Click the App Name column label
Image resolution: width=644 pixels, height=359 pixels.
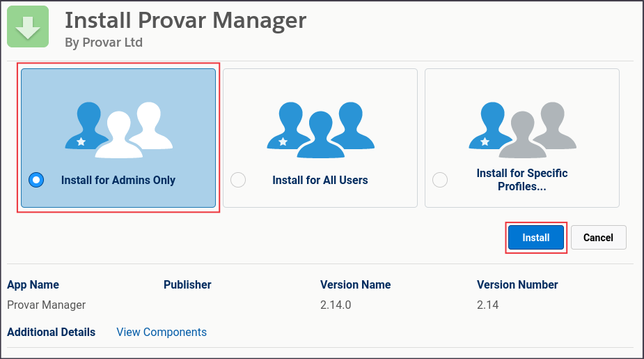[x=33, y=284]
